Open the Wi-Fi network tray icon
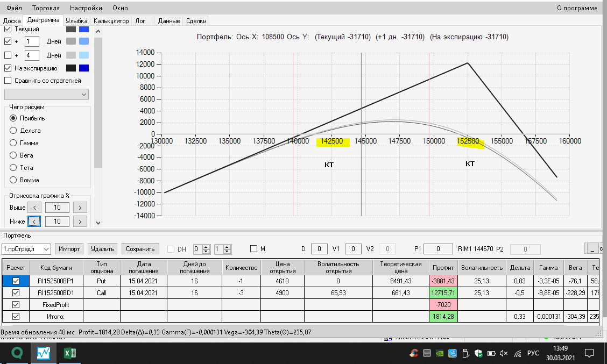Viewport: 607px width, 364px height. click(x=518, y=353)
